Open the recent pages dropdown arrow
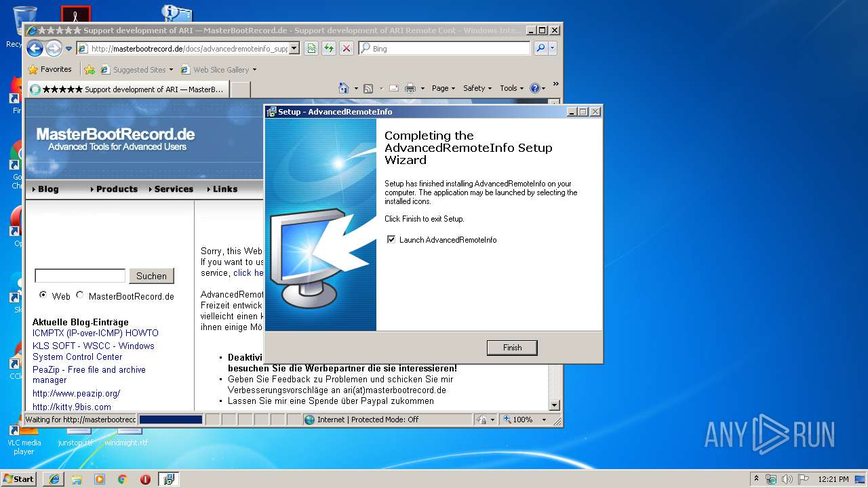 point(68,49)
